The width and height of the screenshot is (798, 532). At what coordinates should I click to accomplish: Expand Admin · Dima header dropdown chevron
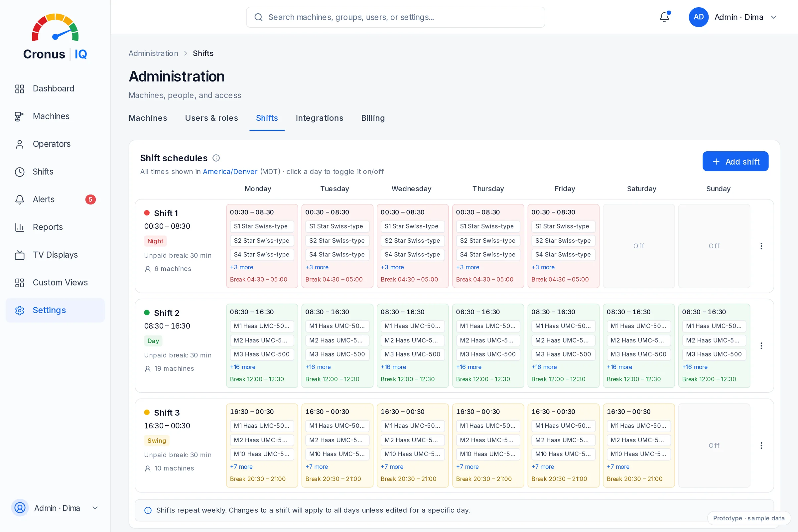point(774,17)
